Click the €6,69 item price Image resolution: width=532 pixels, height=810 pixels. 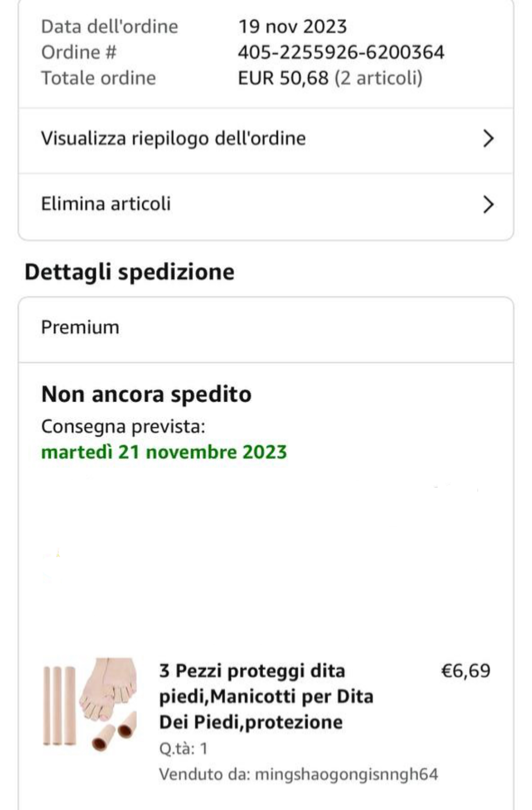[x=466, y=671]
